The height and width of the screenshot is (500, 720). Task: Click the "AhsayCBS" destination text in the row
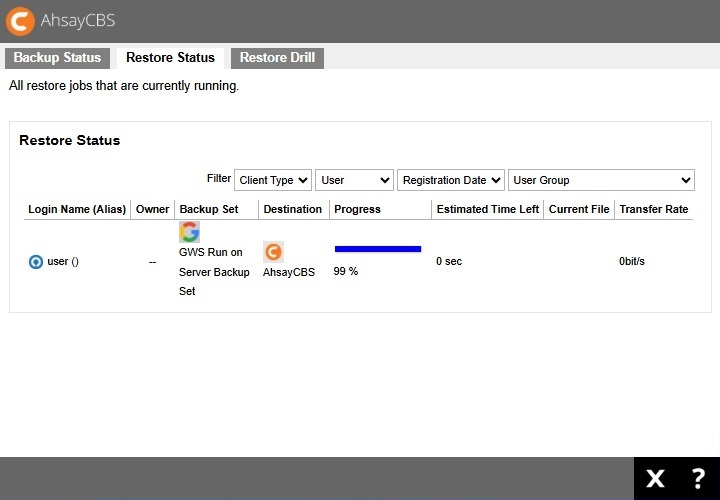click(x=289, y=272)
